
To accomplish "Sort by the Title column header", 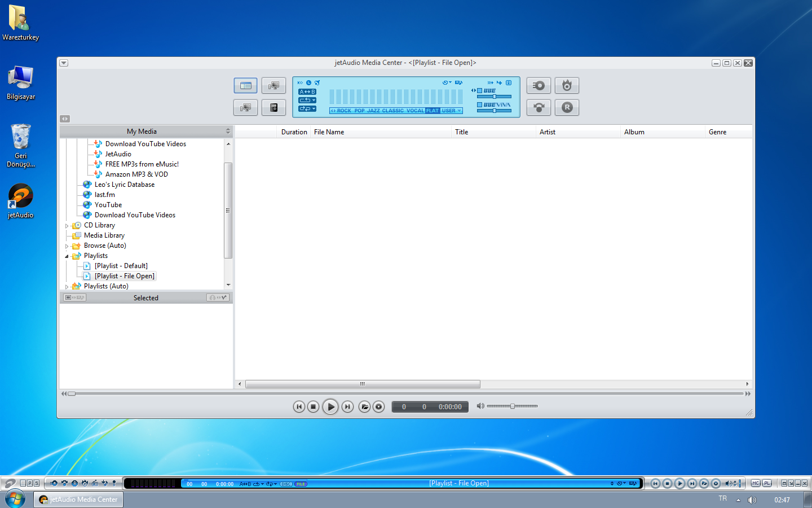I will pyautogui.click(x=494, y=132).
